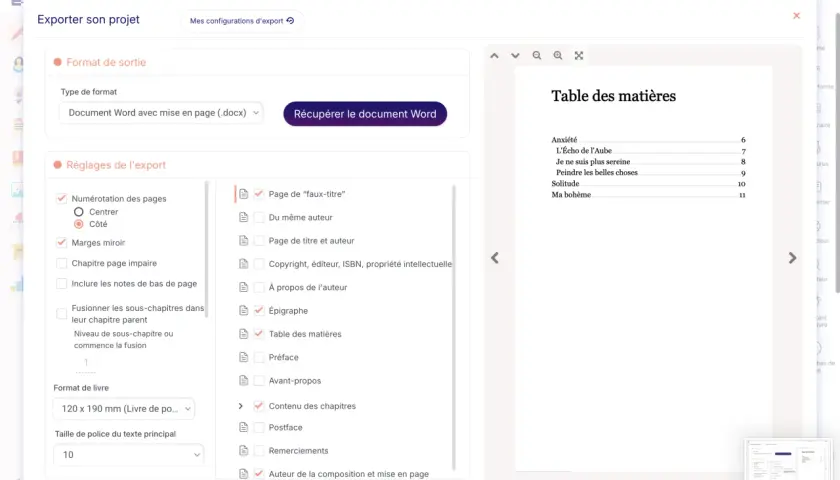Show previous preview page with left arrow
Viewport: 840px width, 480px height.
(x=495, y=258)
